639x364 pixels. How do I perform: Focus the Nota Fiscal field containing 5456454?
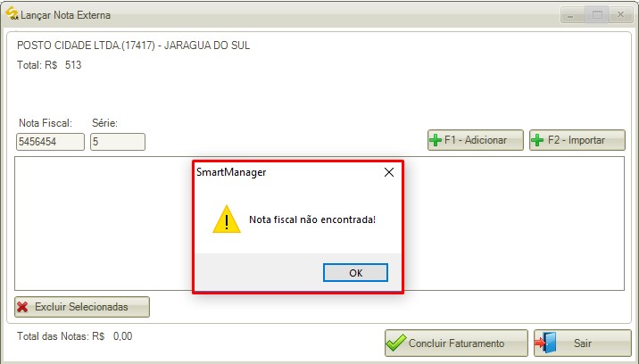pos(50,142)
